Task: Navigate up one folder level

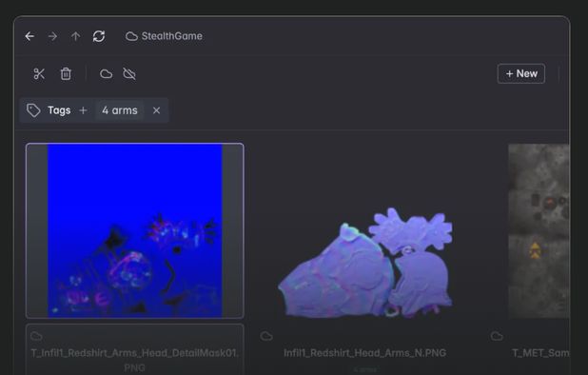Action: coord(76,36)
